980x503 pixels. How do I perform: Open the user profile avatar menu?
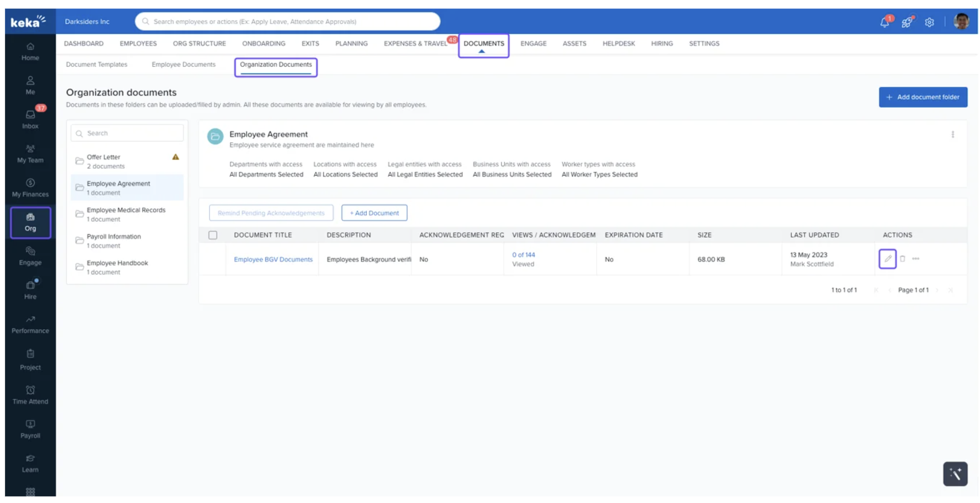tap(961, 22)
